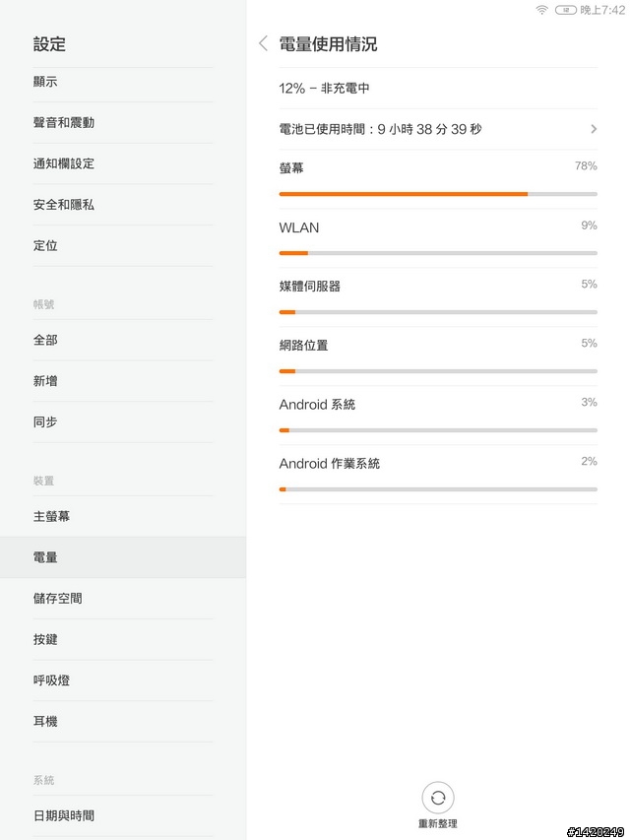Expand battery usage time details chevron
Viewport: 630px width, 840px height.
[x=593, y=129]
